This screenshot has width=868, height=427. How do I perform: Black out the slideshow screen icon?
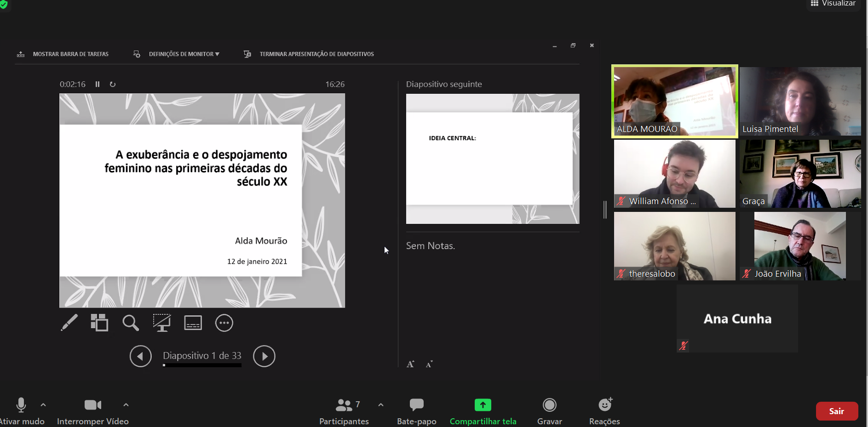(x=162, y=323)
